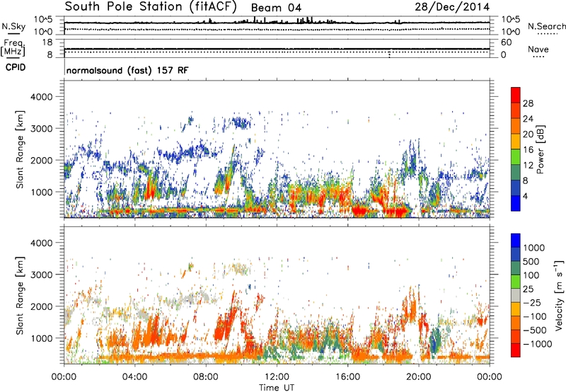Click the Nave axis value '60'
566x392 pixels.
507,42
